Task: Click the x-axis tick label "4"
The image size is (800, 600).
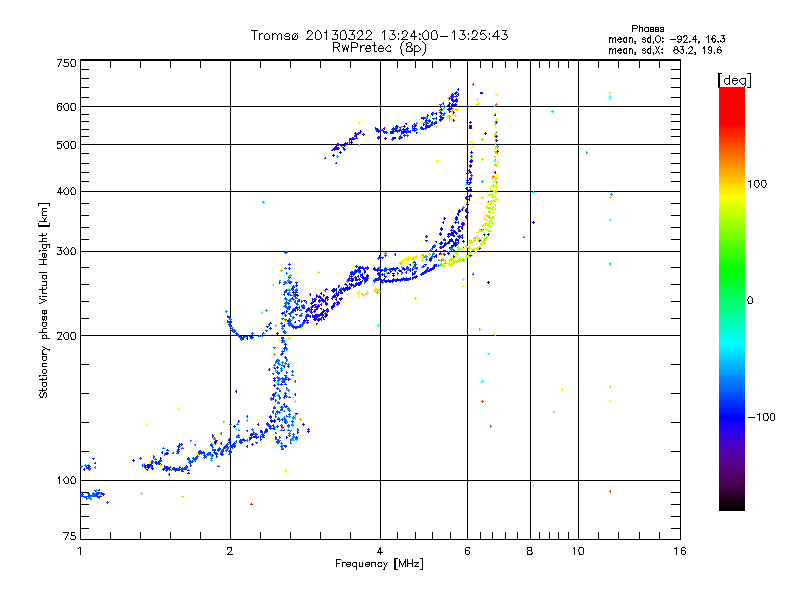Action: click(380, 551)
